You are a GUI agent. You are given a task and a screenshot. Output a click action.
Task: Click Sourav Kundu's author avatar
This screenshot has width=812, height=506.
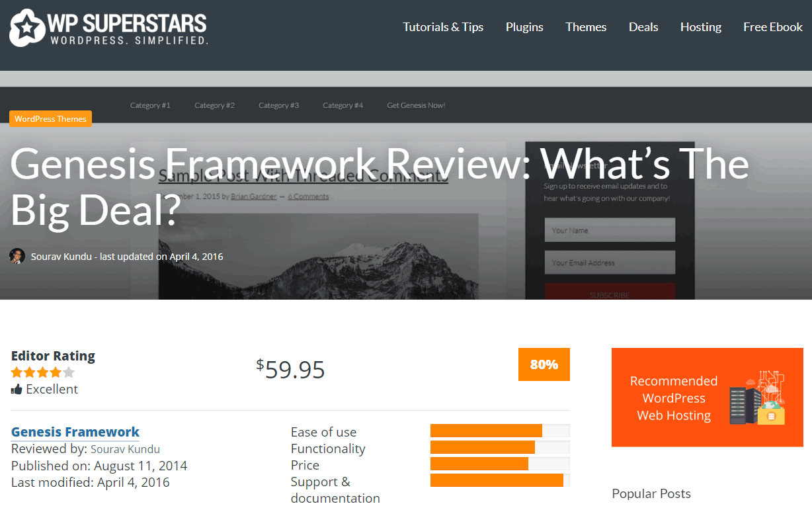(17, 257)
